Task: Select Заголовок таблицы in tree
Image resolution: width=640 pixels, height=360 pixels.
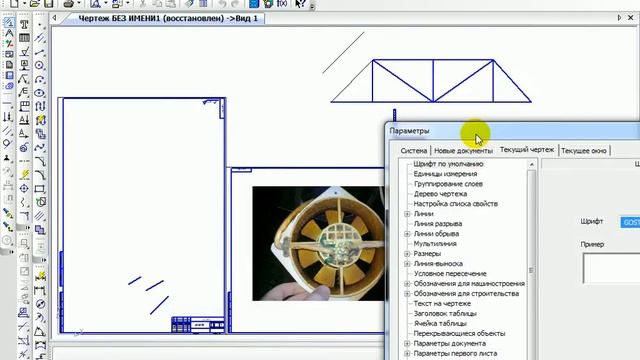Action: (445, 313)
